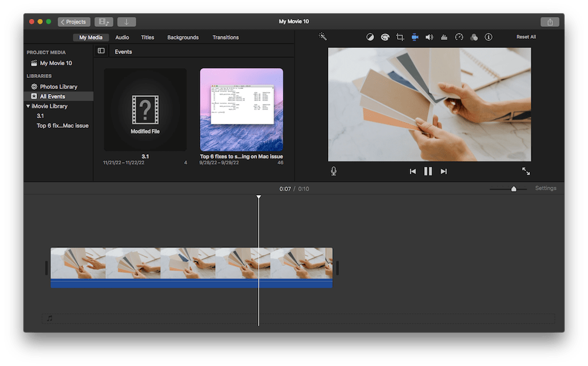Open the stabilization camera tool
The image size is (588, 366).
tap(415, 37)
